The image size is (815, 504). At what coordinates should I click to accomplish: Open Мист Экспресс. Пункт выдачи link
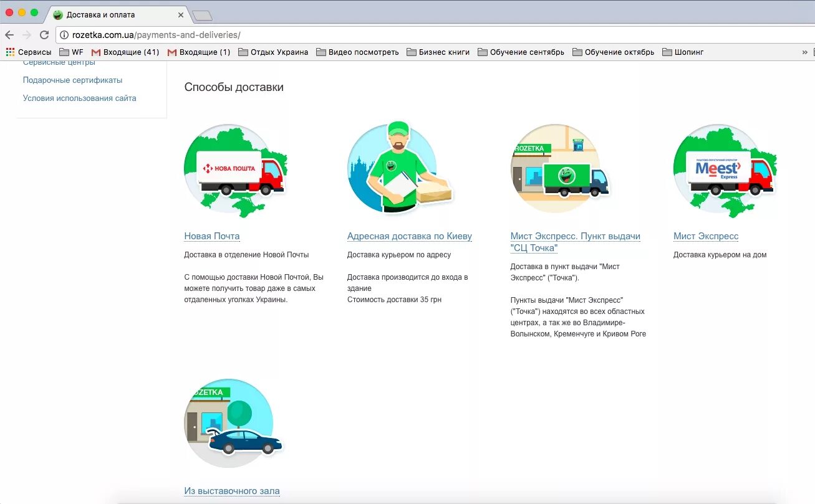576,242
